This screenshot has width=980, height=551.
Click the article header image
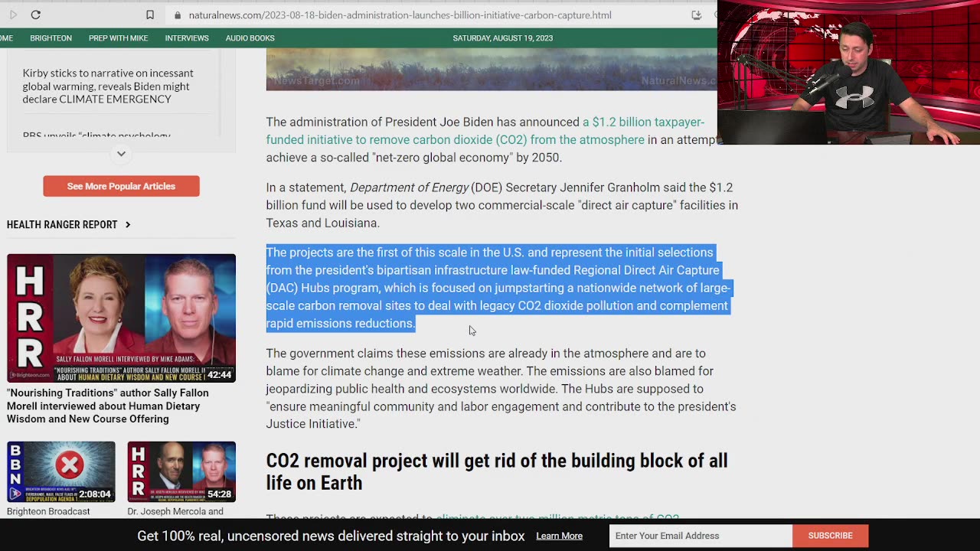tap(492, 69)
